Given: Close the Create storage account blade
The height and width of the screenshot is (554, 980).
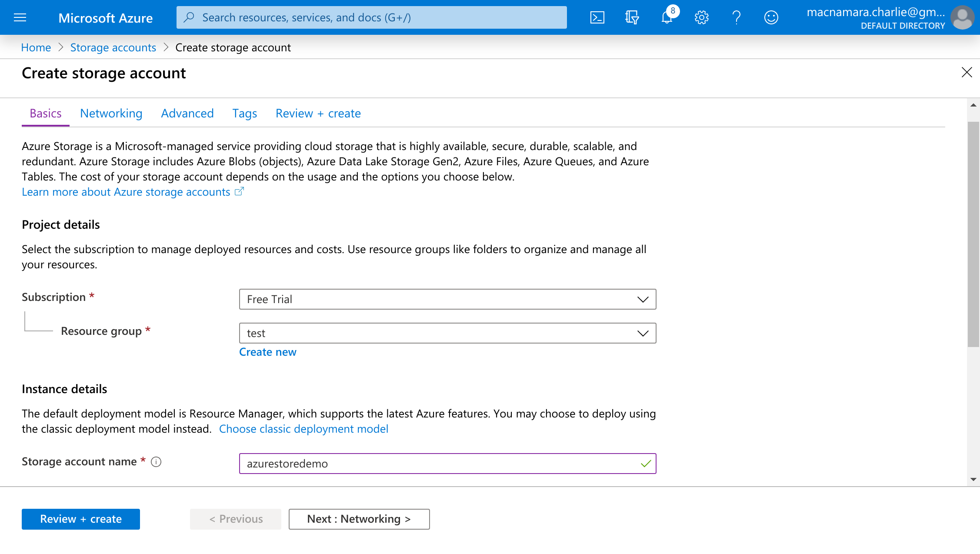Looking at the screenshot, I should pos(967,72).
